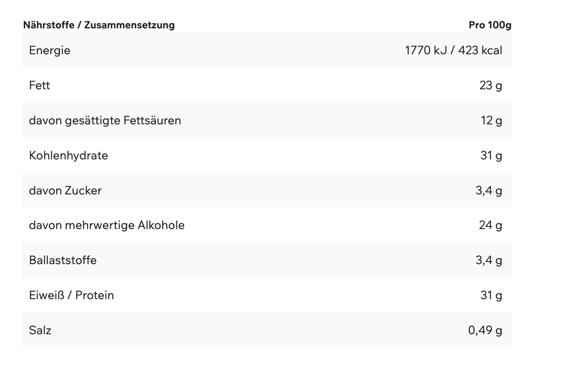The height and width of the screenshot is (368, 588).
Task: Select the davon Zucker label
Action: click(x=65, y=191)
